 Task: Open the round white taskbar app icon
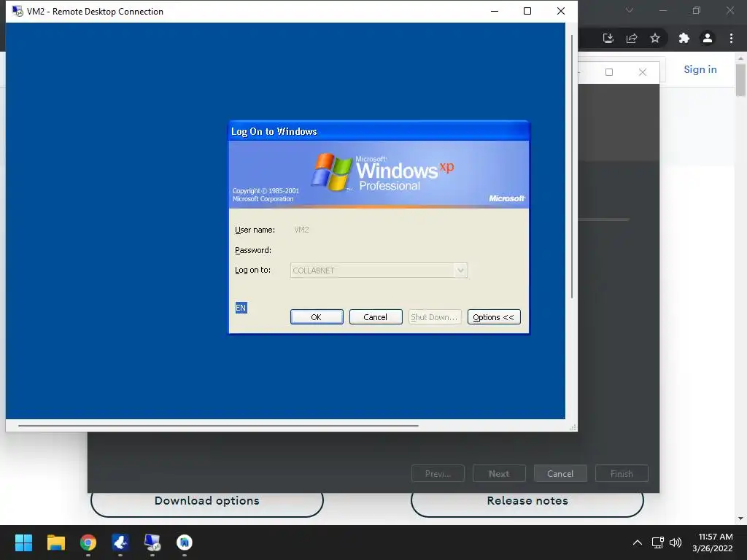click(185, 542)
